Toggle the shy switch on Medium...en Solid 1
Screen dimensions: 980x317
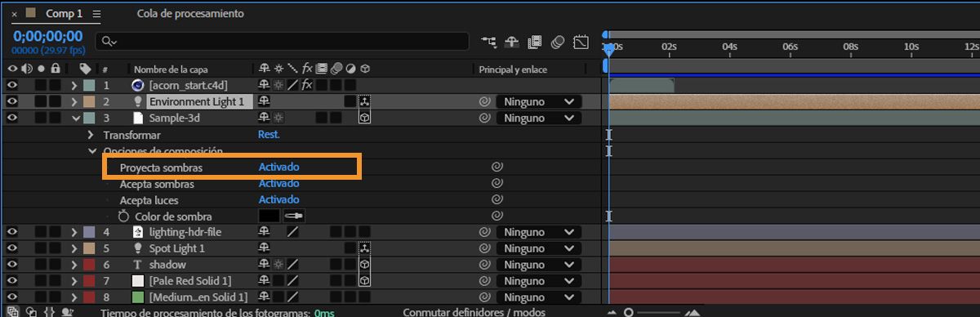pos(264,297)
